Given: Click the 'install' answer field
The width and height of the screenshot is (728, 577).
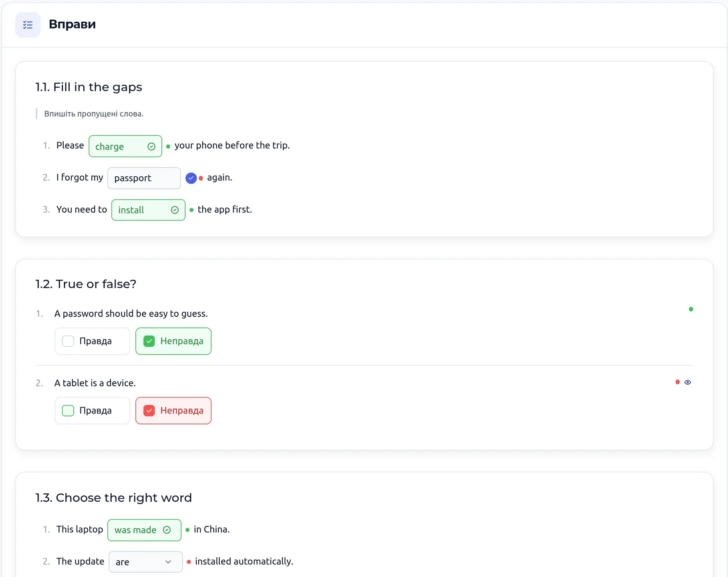Looking at the screenshot, I should point(148,210).
